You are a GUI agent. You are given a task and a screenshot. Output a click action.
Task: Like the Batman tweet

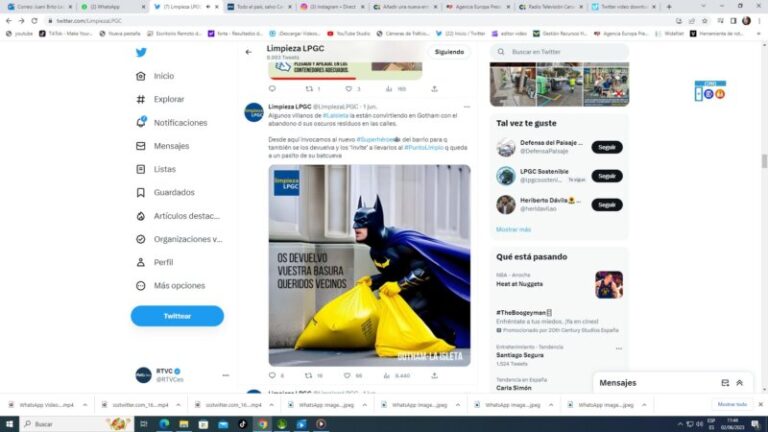347,376
